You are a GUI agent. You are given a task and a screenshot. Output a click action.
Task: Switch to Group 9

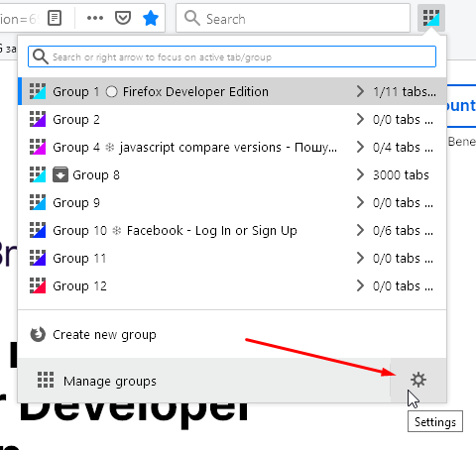click(x=232, y=202)
